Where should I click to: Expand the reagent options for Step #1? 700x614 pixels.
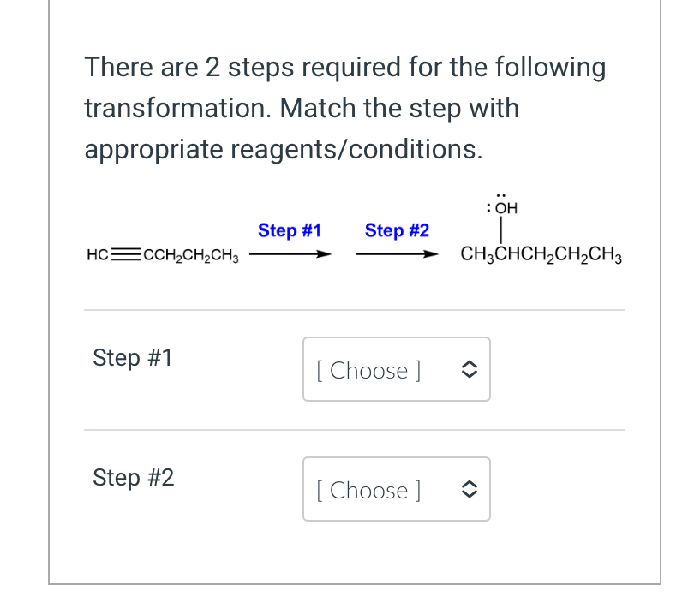coord(397,369)
